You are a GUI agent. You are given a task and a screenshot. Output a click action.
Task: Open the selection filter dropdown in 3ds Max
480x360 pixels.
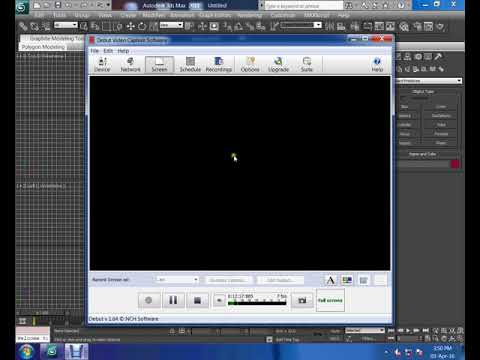coord(66,25)
